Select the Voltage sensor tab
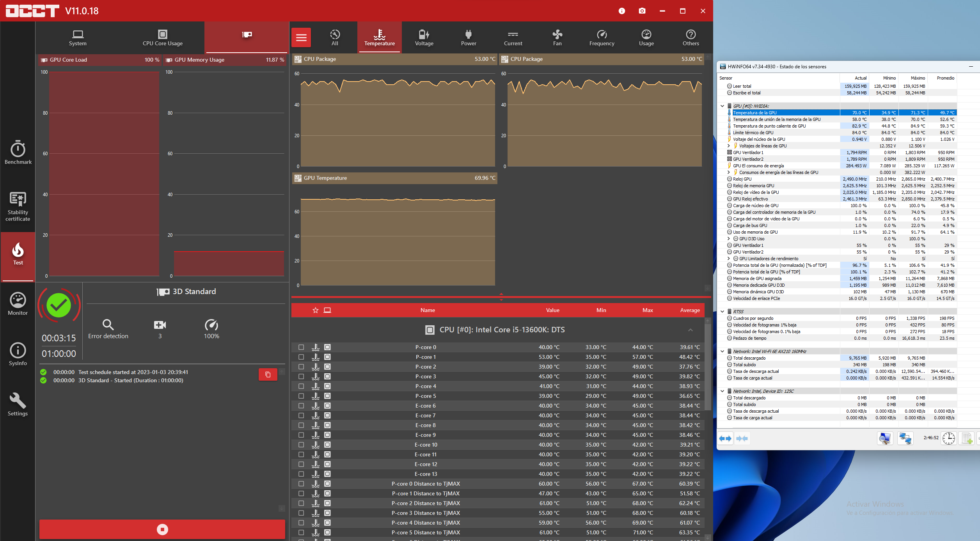 coord(424,38)
